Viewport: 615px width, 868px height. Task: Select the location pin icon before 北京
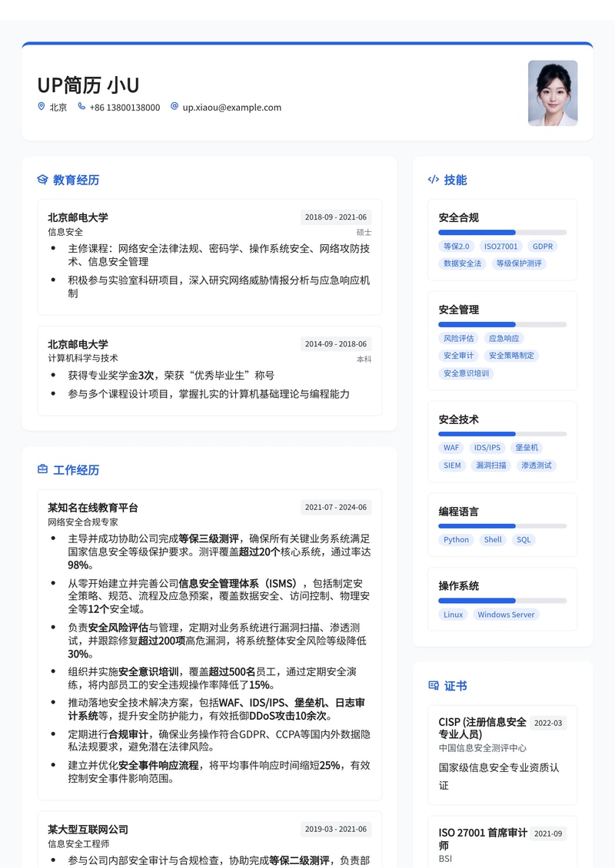pos(41,107)
